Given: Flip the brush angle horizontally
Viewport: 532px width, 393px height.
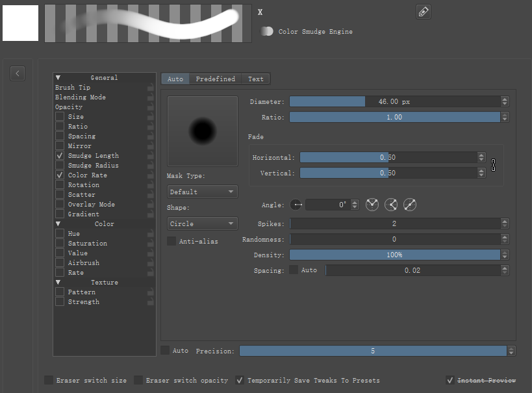Looking at the screenshot, I should (372, 205).
